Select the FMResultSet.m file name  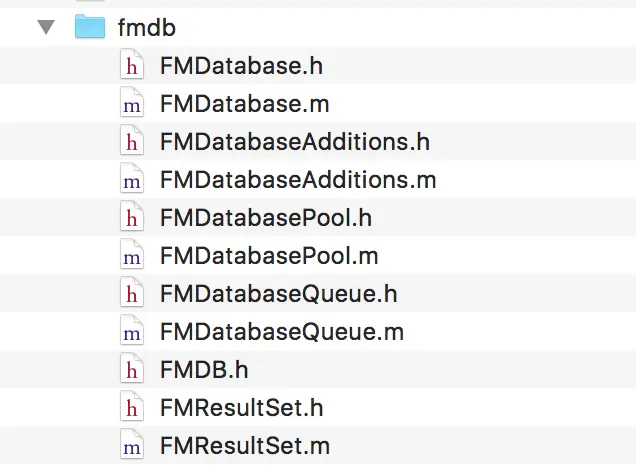click(245, 446)
